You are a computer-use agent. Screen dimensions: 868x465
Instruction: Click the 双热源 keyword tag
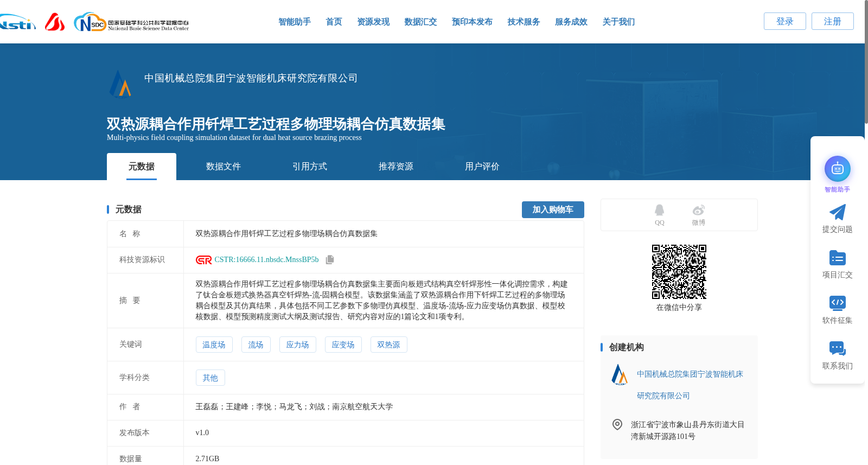388,345
